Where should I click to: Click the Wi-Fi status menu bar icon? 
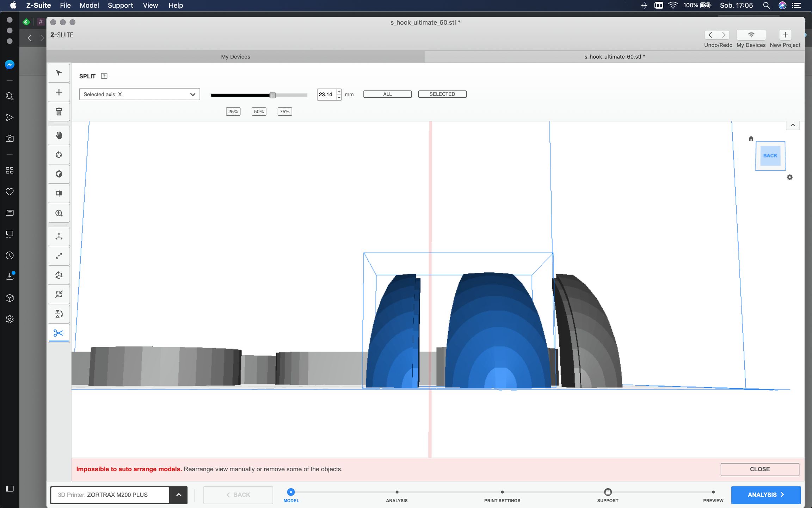click(673, 5)
